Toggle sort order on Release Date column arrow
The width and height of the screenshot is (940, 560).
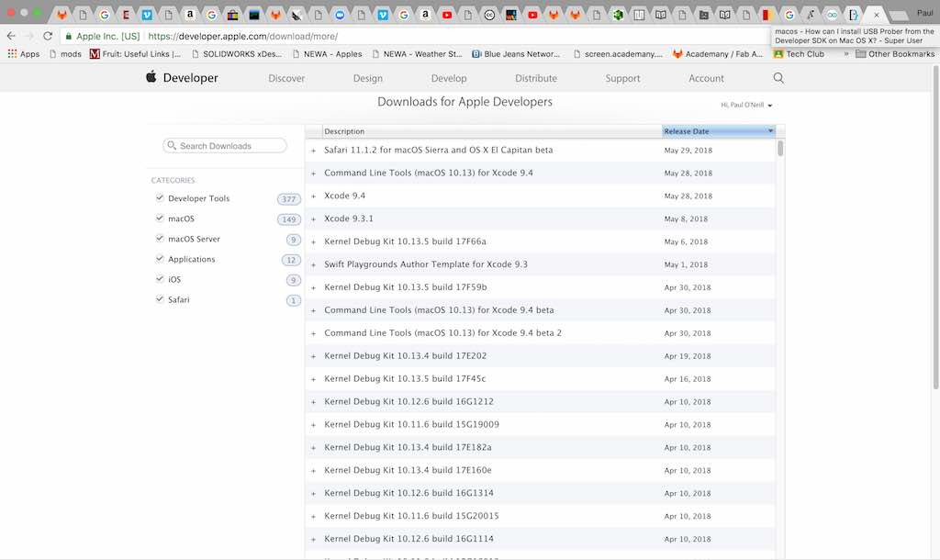(x=770, y=130)
